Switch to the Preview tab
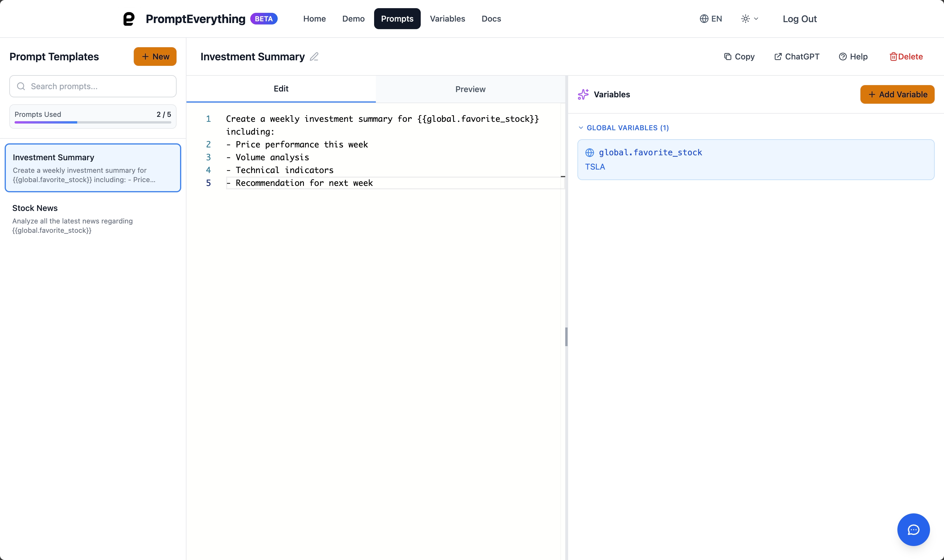944x560 pixels. coord(470,89)
